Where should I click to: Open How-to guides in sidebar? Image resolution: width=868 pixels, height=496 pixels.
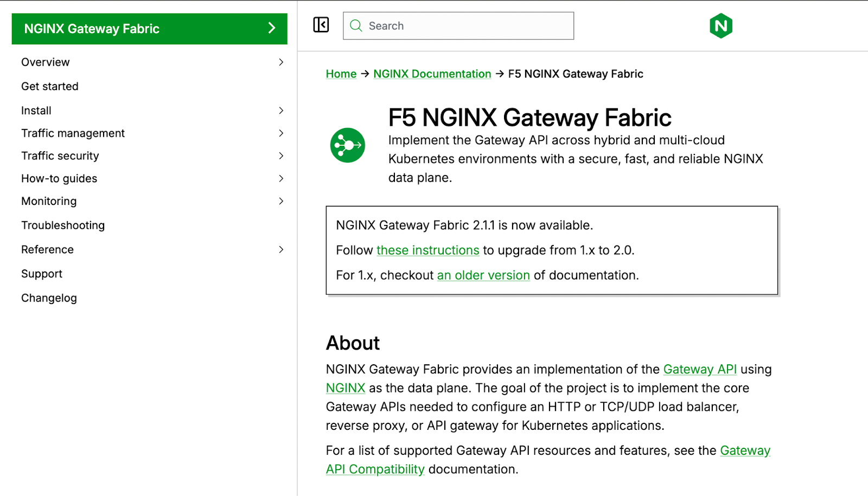[59, 178]
